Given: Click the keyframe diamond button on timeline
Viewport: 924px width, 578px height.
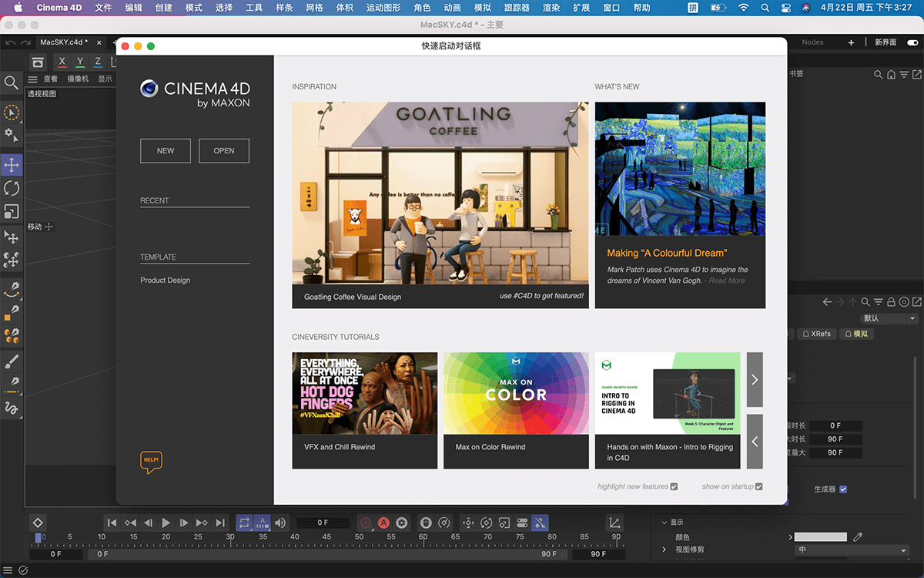Looking at the screenshot, I should click(x=38, y=523).
